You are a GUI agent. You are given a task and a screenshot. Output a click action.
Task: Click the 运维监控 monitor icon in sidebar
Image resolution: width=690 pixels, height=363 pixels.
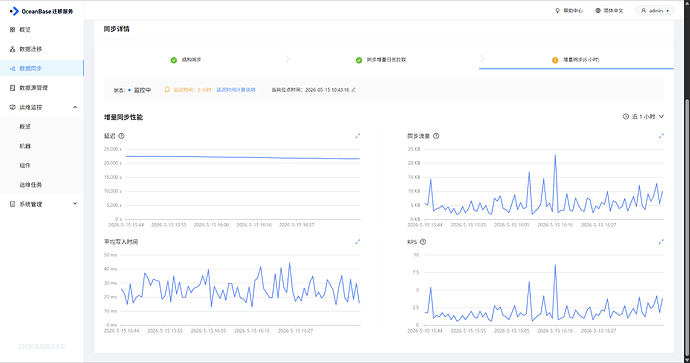12,107
